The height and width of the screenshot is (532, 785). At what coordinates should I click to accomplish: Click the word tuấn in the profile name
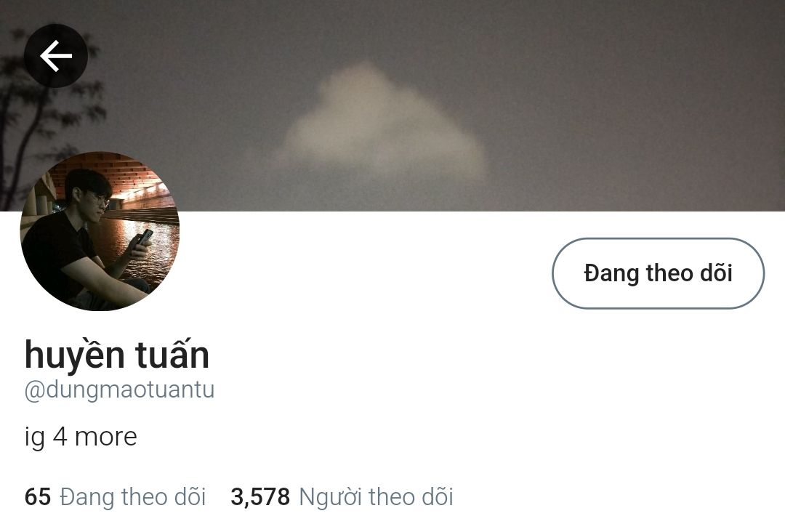(x=173, y=354)
